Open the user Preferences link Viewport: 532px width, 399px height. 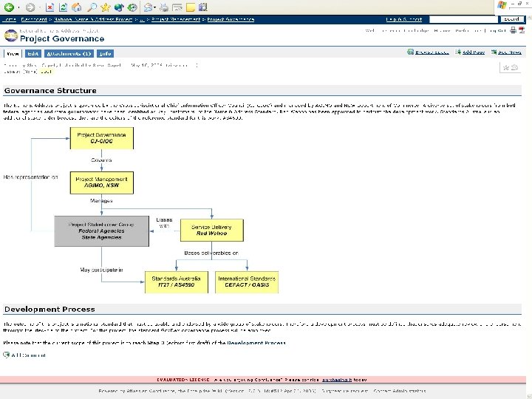coord(468,30)
